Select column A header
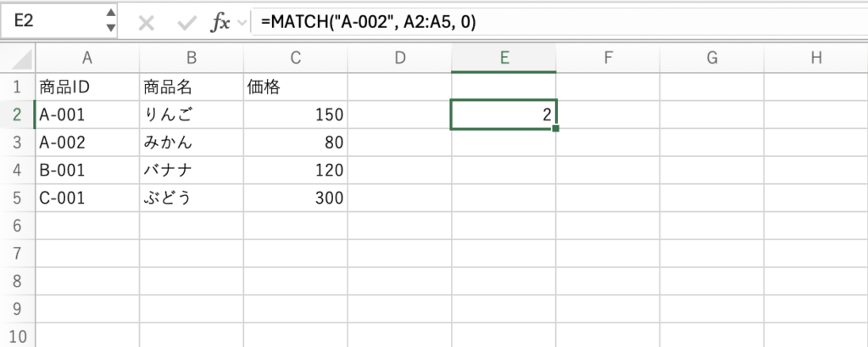Viewport: 868px width, 347px height. (x=86, y=58)
